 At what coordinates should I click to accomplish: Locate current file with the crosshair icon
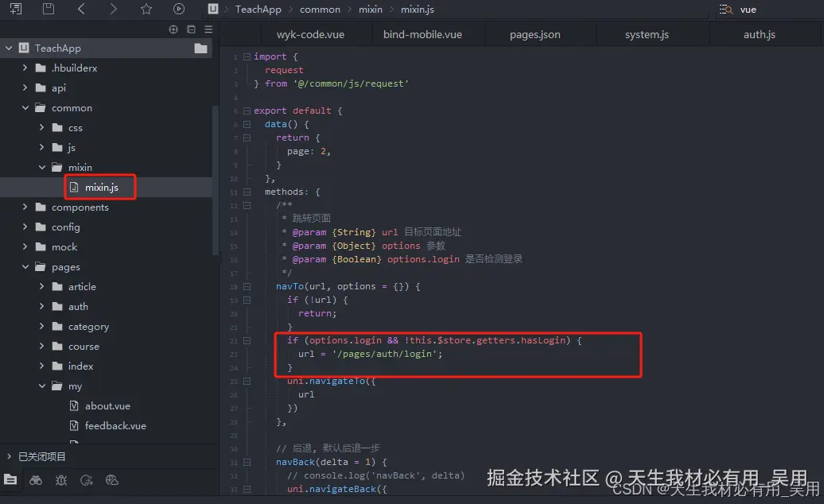[173, 28]
